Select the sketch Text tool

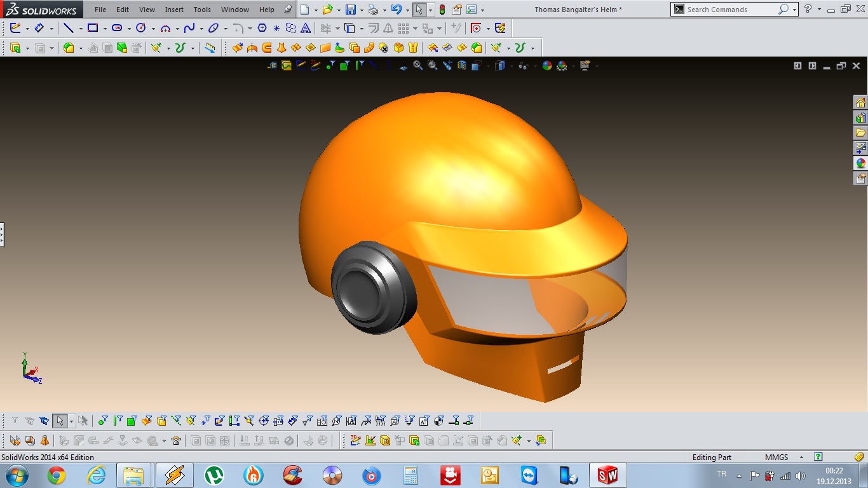pos(306,28)
